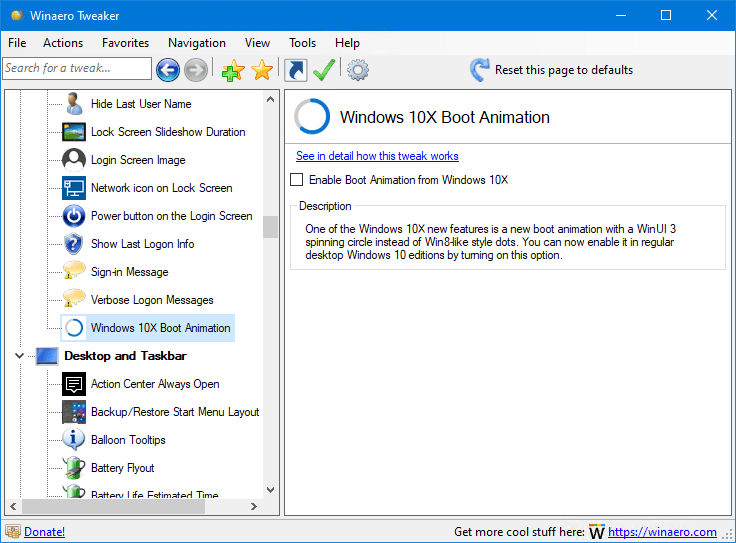Click the Lock Screen Slideshow Duration icon
Image resolution: width=736 pixels, height=543 pixels.
74,132
